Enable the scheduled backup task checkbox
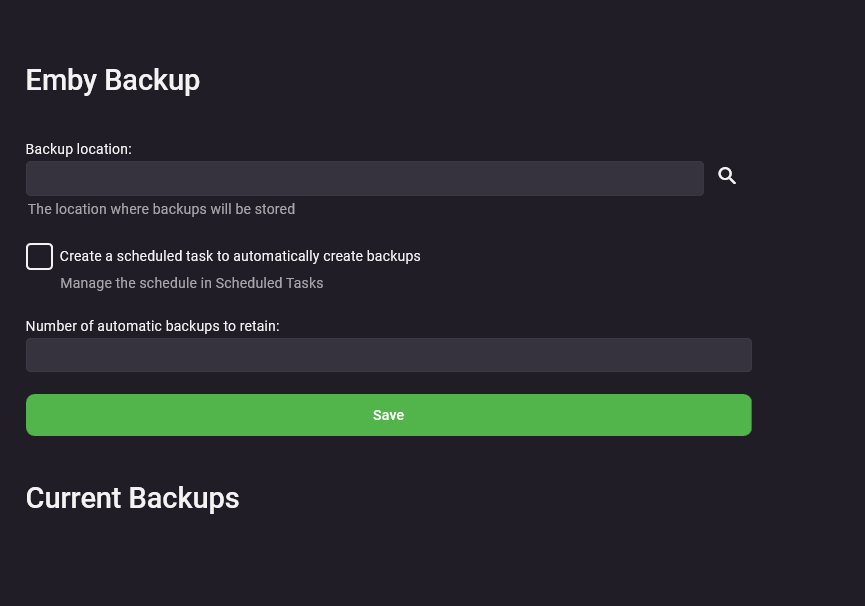Screen dimensions: 865x606 pyautogui.click(x=39, y=257)
